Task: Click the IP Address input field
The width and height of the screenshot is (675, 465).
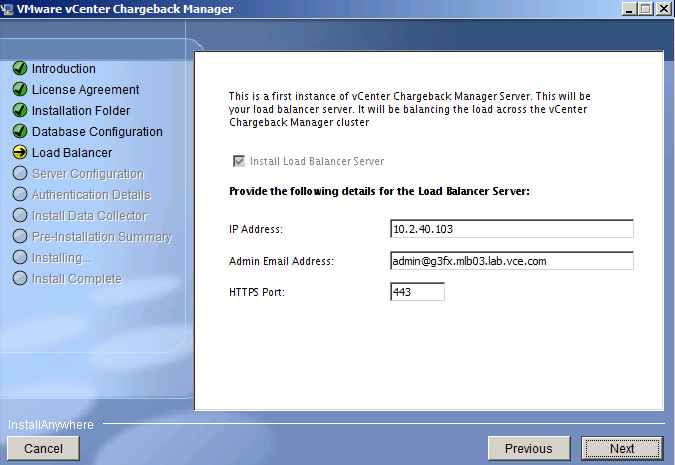Action: pos(511,229)
